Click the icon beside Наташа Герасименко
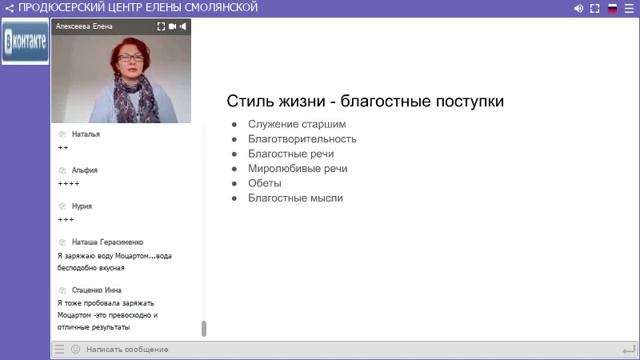 62,242
